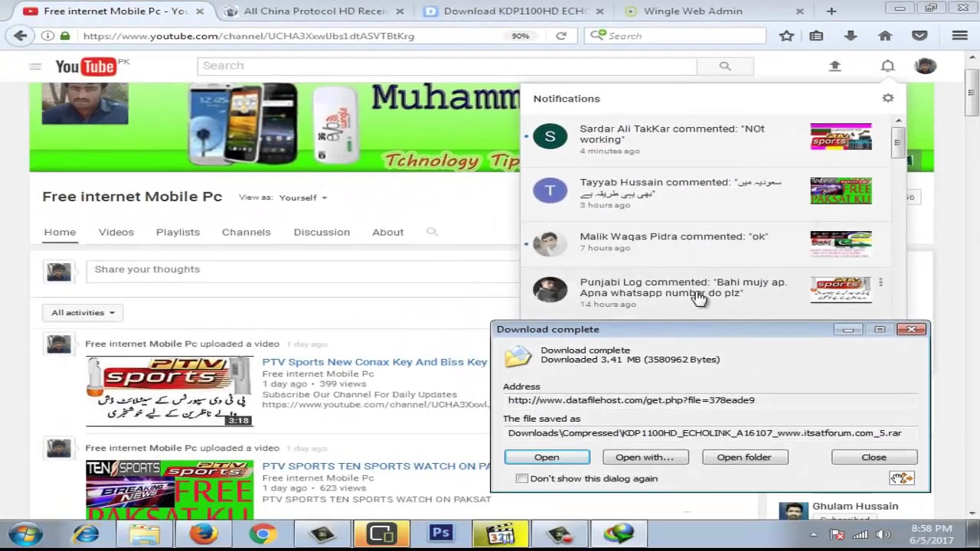
Task: Open Google Chrome from taskbar
Action: [262, 533]
